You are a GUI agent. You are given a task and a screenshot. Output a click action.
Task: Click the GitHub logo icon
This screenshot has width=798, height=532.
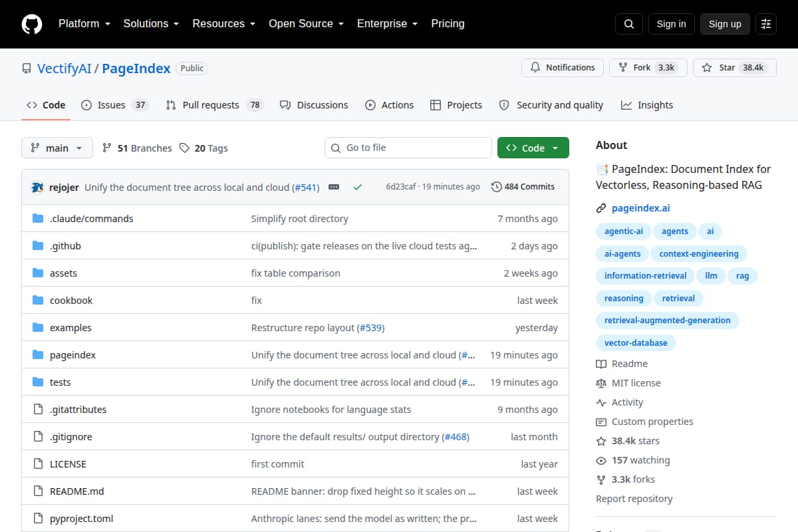tap(32, 24)
